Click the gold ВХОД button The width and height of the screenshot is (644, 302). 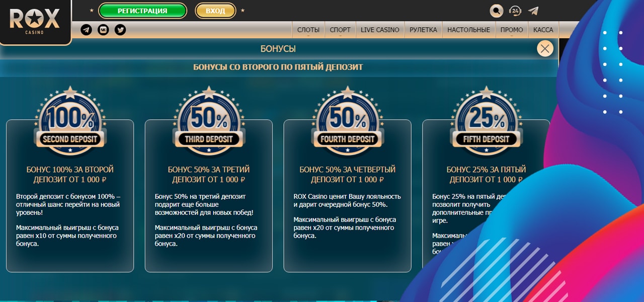pyautogui.click(x=215, y=11)
